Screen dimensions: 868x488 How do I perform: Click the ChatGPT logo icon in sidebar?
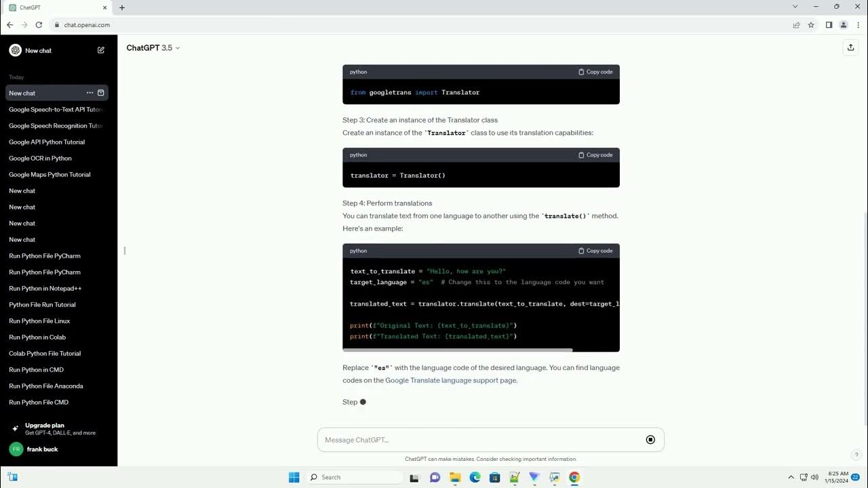click(x=15, y=50)
